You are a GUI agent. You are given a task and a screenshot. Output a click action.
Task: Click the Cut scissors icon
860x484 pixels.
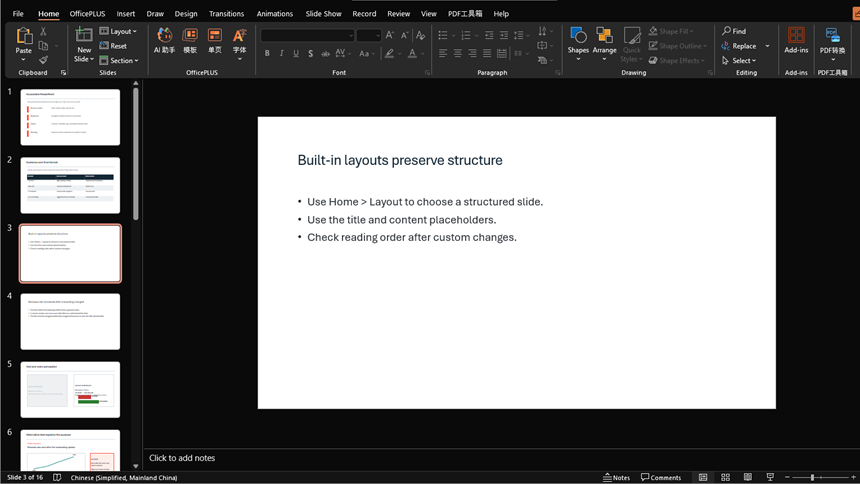[x=43, y=31]
